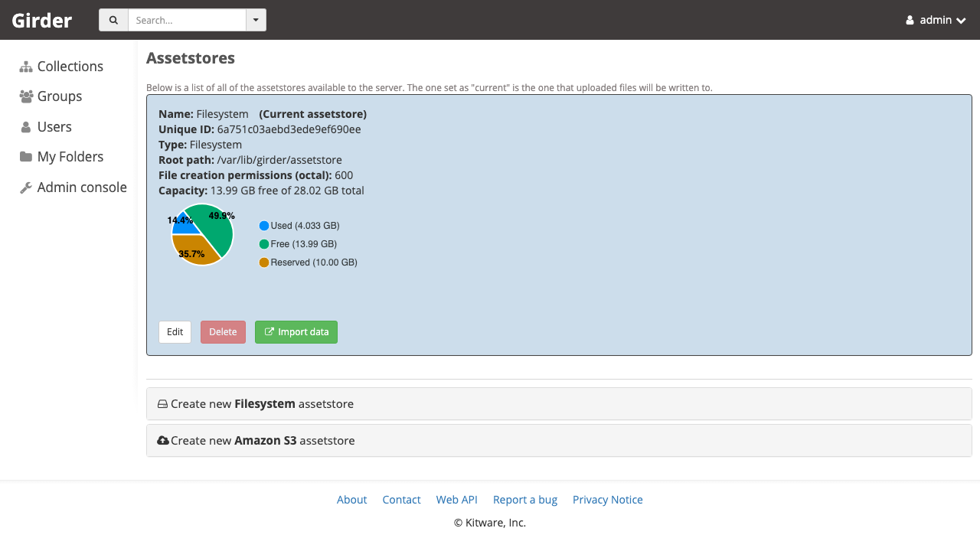Click the Users person icon
This screenshot has width=980, height=551.
tap(26, 127)
